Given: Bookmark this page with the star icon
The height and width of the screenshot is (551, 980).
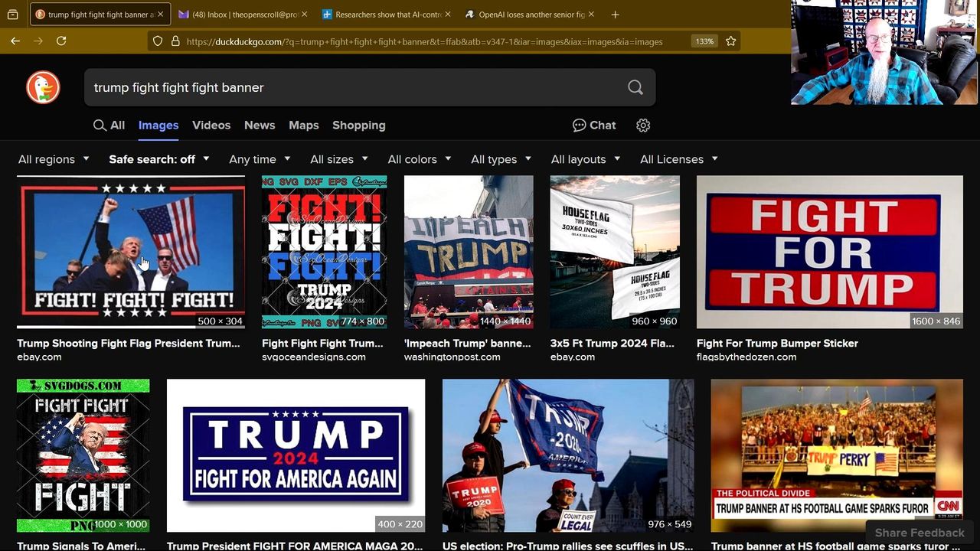Looking at the screenshot, I should (x=730, y=41).
